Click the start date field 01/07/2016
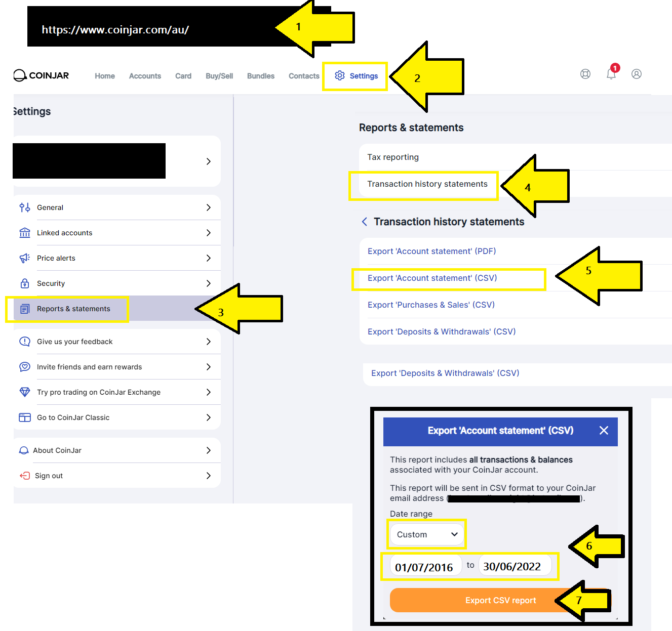 click(425, 566)
